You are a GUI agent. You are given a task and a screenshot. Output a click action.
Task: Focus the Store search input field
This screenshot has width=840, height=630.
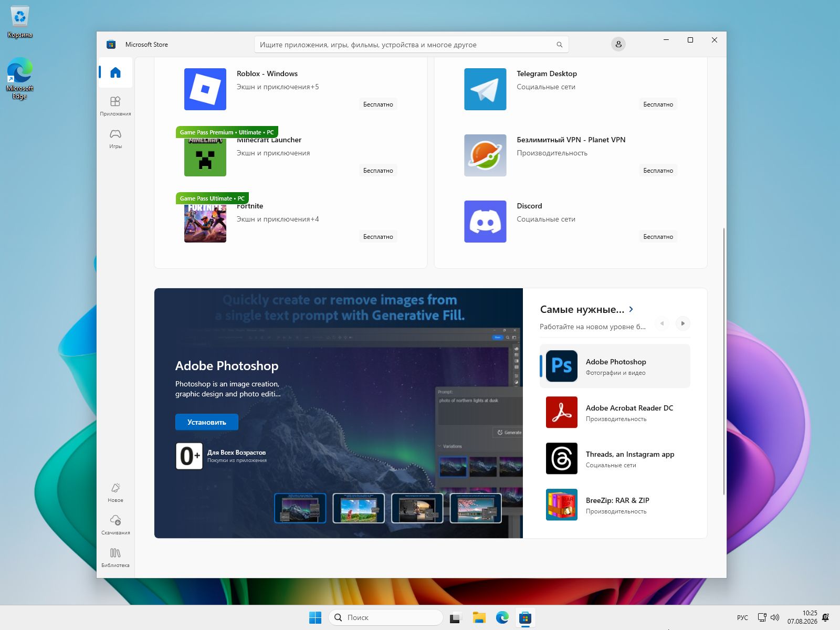412,45
